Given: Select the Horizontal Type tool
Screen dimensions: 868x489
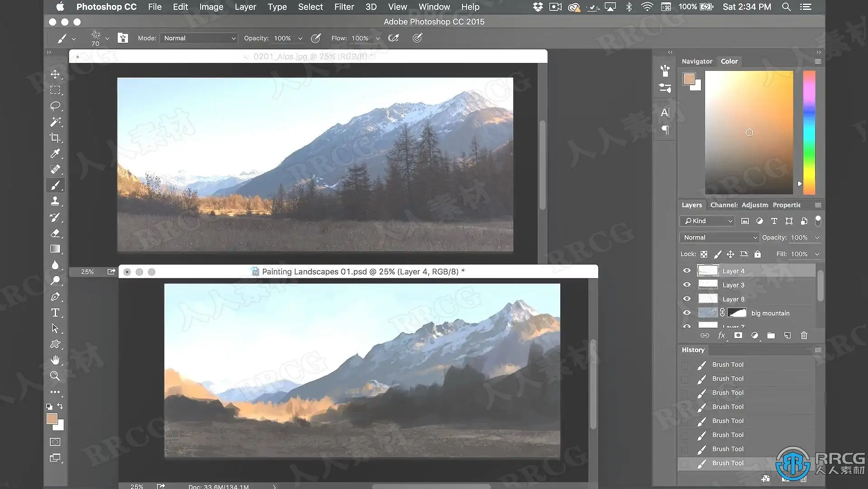Looking at the screenshot, I should coord(55,312).
